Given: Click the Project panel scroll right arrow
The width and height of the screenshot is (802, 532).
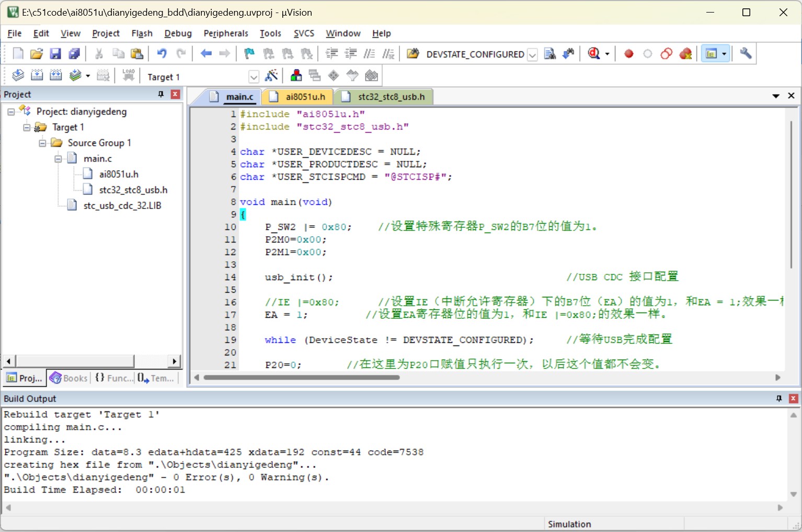Looking at the screenshot, I should (175, 361).
